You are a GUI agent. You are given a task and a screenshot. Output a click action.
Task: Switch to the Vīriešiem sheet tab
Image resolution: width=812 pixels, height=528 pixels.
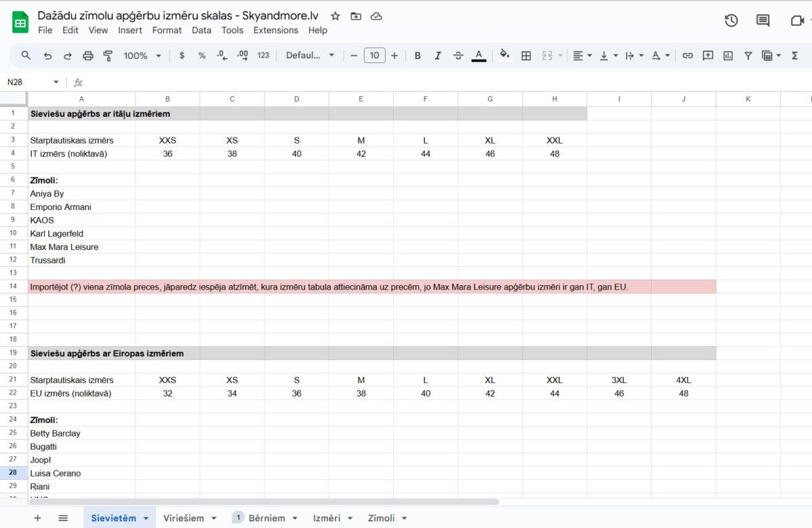point(184,517)
